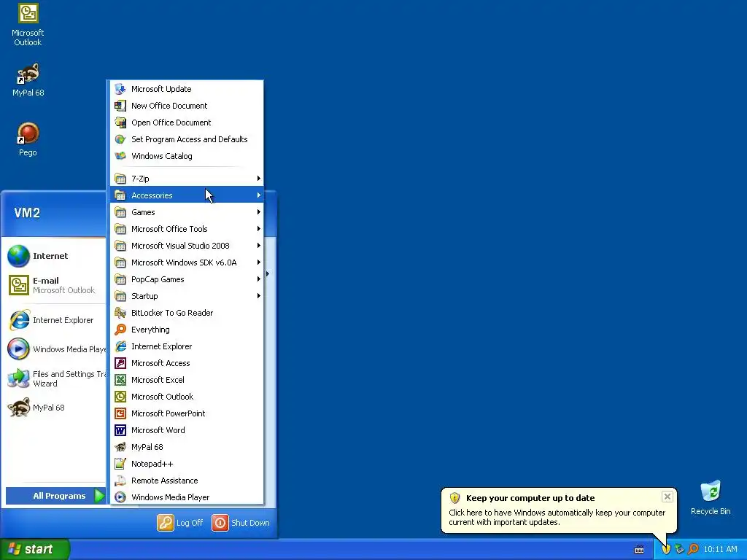Viewport: 747px width, 560px height.
Task: Launch Microsoft PowerPoint
Action: [186, 413]
